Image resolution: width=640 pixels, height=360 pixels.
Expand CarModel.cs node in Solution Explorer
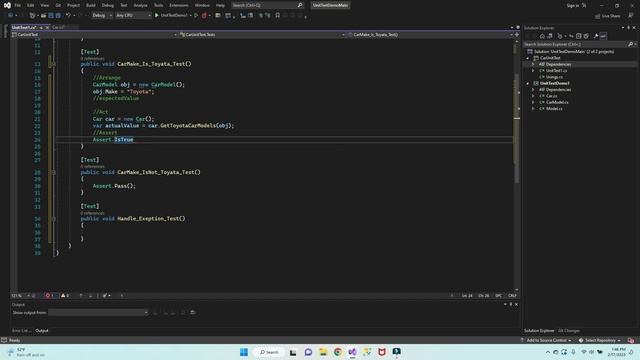point(533,102)
